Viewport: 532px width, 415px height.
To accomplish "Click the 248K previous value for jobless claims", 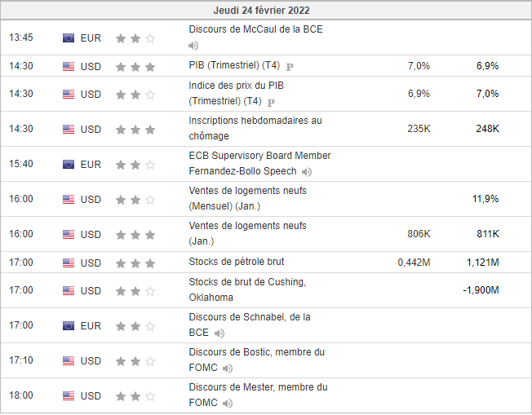I will 488,129.
